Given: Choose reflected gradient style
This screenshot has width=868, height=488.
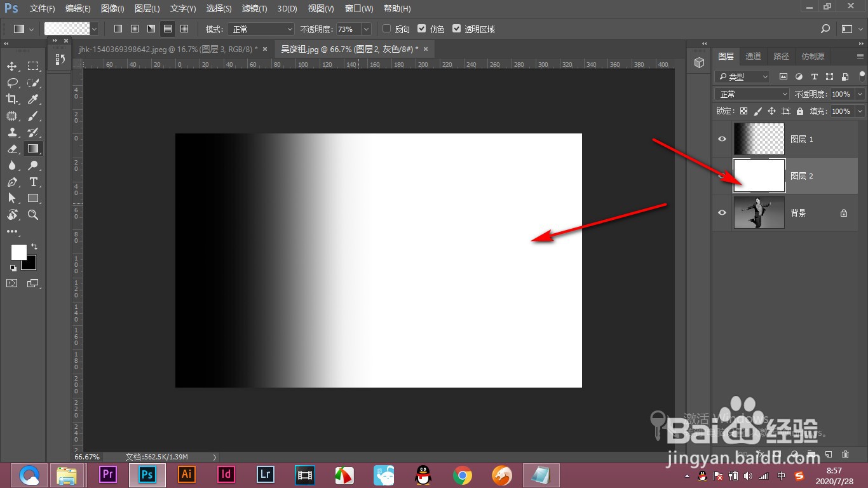Looking at the screenshot, I should click(168, 29).
